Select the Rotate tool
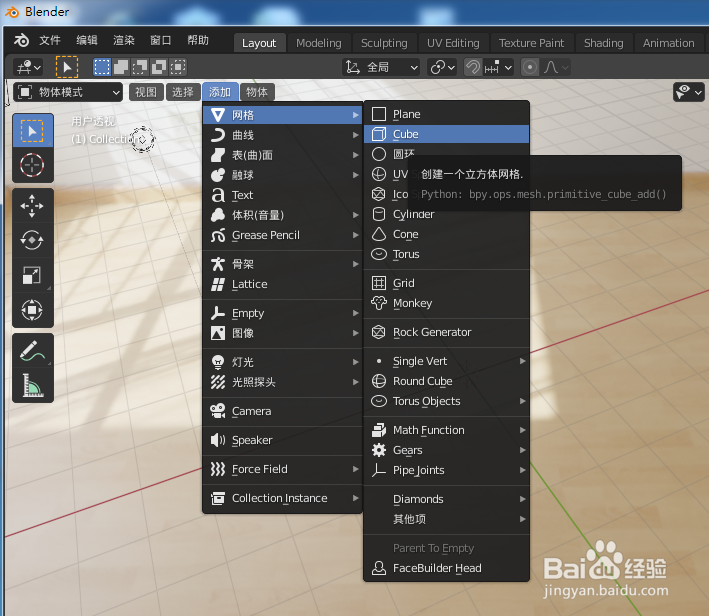 click(x=32, y=240)
